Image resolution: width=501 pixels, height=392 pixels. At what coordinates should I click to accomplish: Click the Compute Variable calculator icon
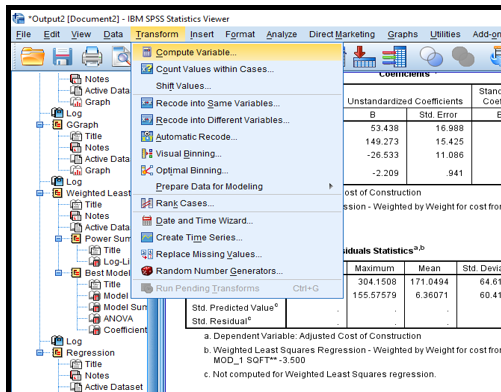147,52
